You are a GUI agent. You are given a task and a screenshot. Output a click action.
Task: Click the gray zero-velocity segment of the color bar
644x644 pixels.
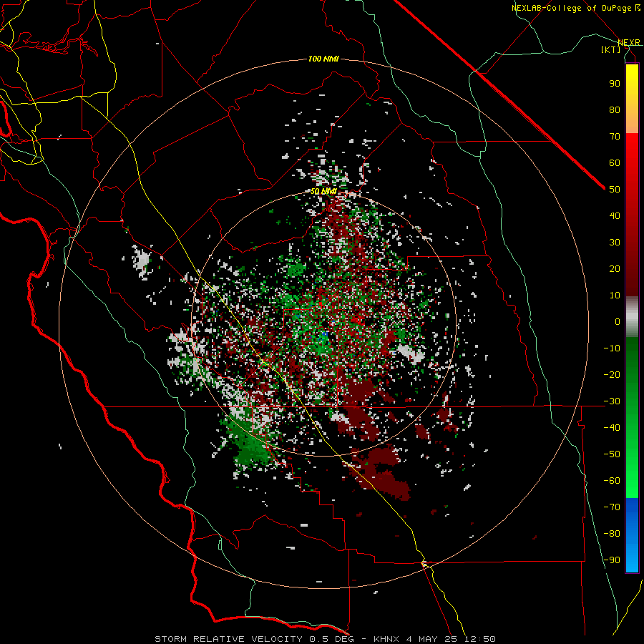point(632,317)
